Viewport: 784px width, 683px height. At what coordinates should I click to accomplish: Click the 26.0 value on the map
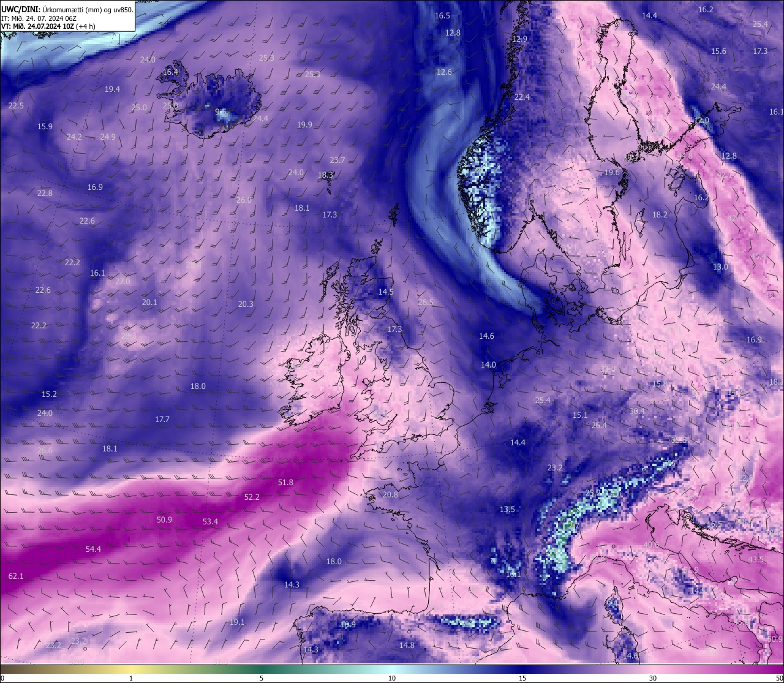244,200
